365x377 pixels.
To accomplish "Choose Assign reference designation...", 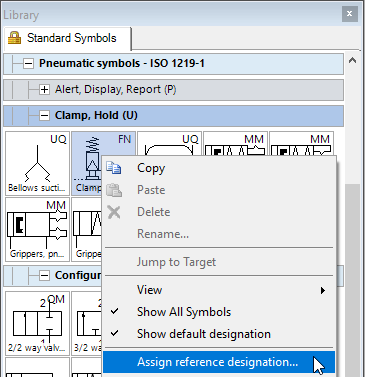I will click(219, 362).
